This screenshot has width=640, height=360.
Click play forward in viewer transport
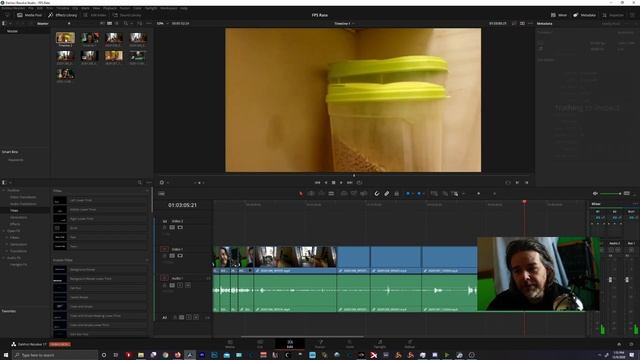[x=341, y=182]
